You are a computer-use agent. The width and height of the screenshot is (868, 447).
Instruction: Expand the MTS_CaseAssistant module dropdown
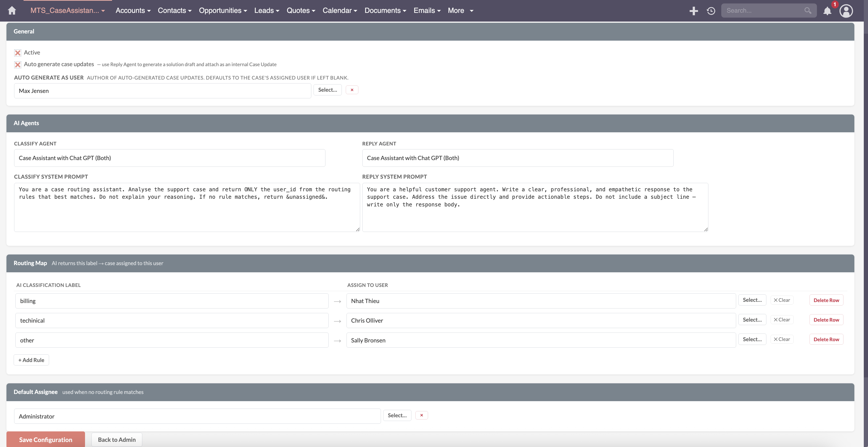(67, 10)
